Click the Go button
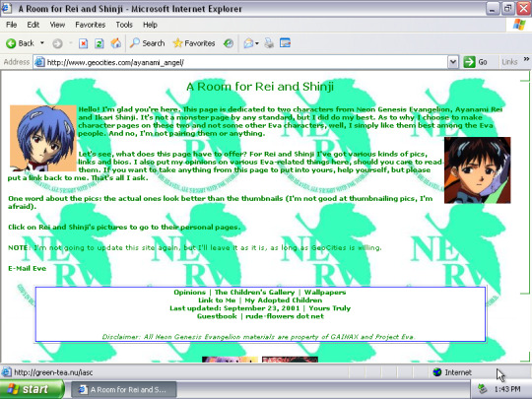This screenshot has width=532, height=399. tap(476, 62)
